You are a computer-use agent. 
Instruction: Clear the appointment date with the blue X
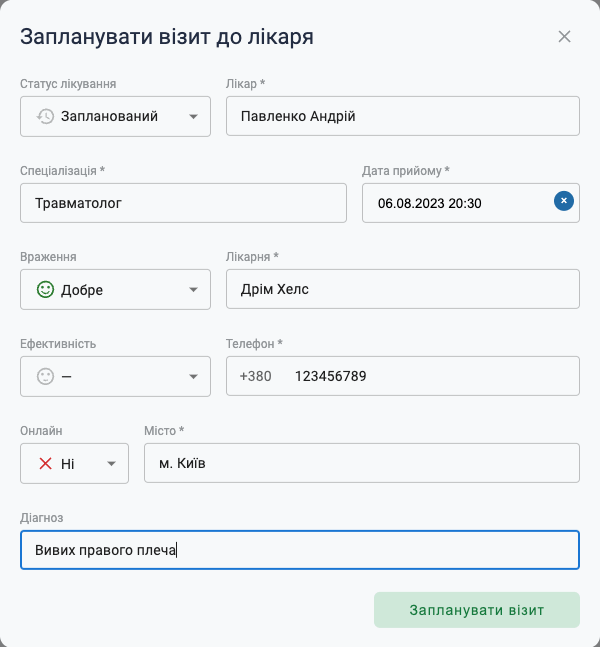[x=564, y=201]
